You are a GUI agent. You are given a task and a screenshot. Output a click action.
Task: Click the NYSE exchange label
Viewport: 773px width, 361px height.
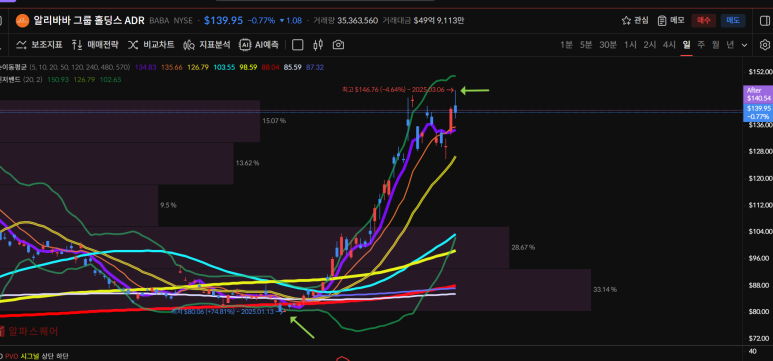tap(182, 21)
